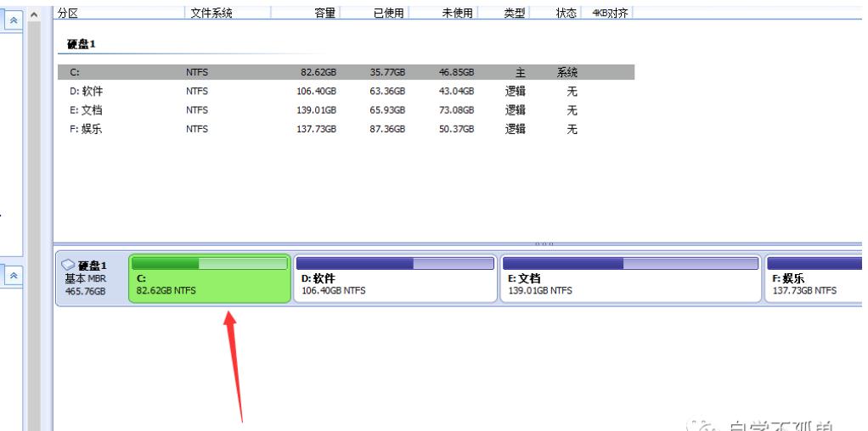
Task: Select the F: 娱乐 partition block
Action: click(813, 279)
